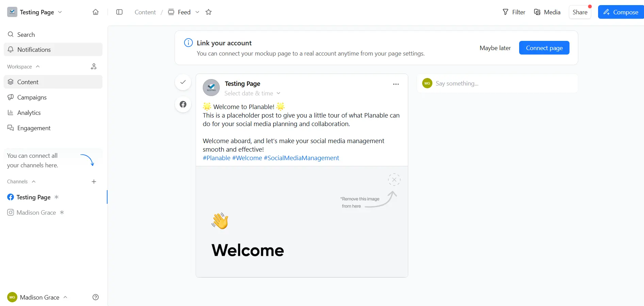Collapse the Channels section
Viewport: 644px width, 306px height.
point(21,181)
